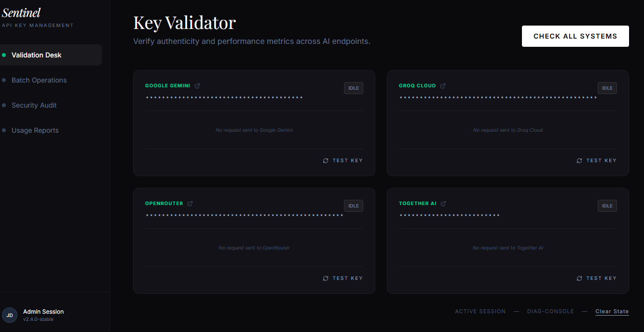Open Together AI external link icon
644x332 pixels.
[443, 204]
